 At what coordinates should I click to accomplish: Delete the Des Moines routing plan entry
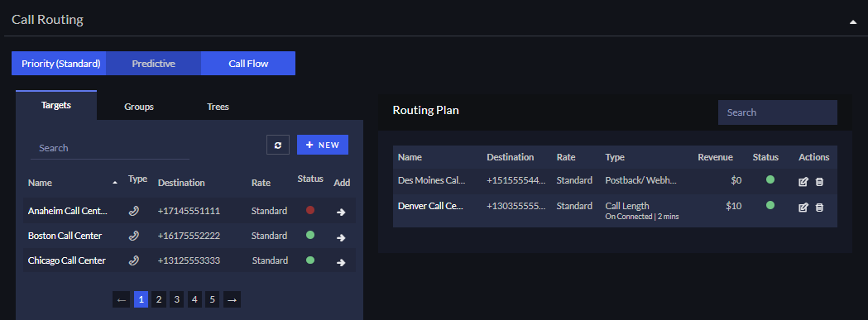(820, 182)
